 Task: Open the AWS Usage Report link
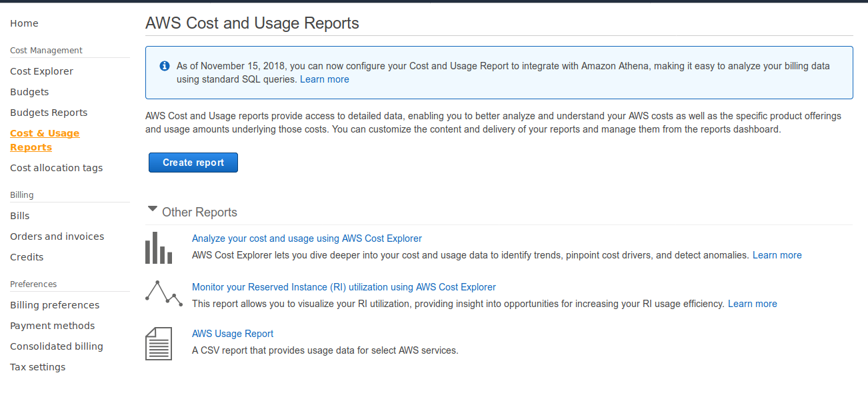[233, 334]
